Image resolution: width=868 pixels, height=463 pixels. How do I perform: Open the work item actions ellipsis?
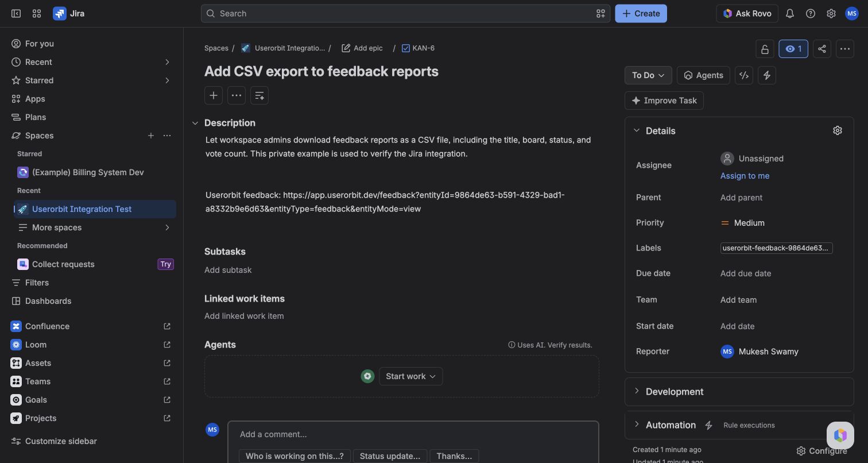point(845,49)
